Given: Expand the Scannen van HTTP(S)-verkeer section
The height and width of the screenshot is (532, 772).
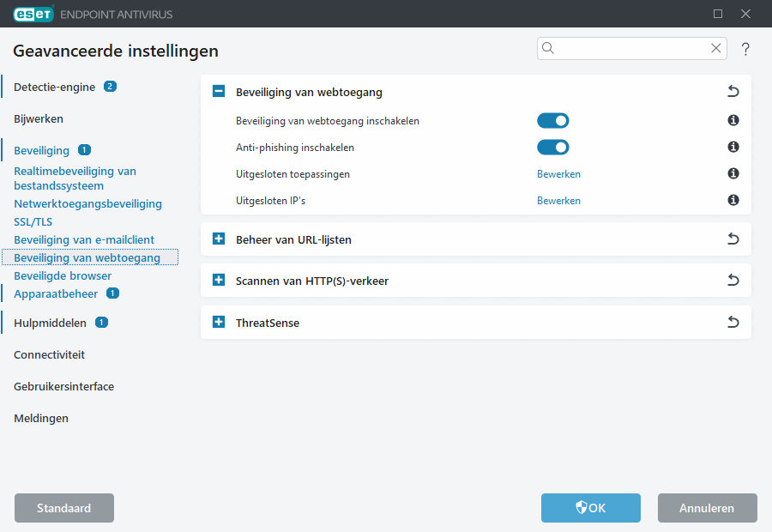Looking at the screenshot, I should 219,281.
